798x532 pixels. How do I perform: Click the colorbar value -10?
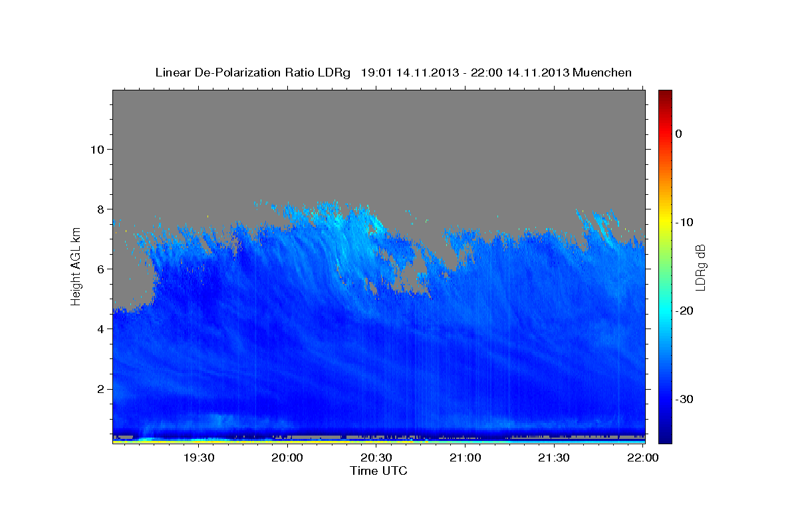(684, 222)
